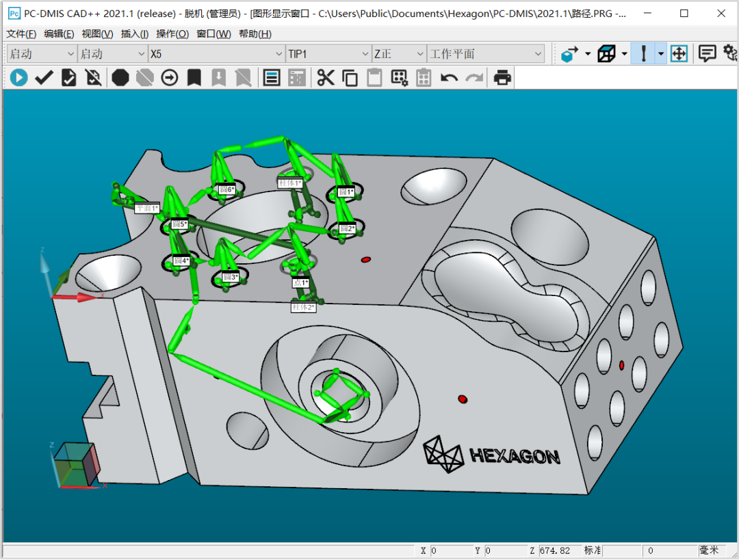
Task: Click the Clear Marked crossed-document icon
Action: tap(93, 78)
